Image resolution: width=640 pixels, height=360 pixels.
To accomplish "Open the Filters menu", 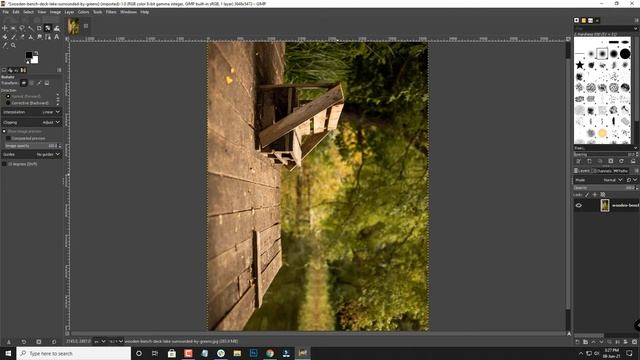I will point(111,12).
